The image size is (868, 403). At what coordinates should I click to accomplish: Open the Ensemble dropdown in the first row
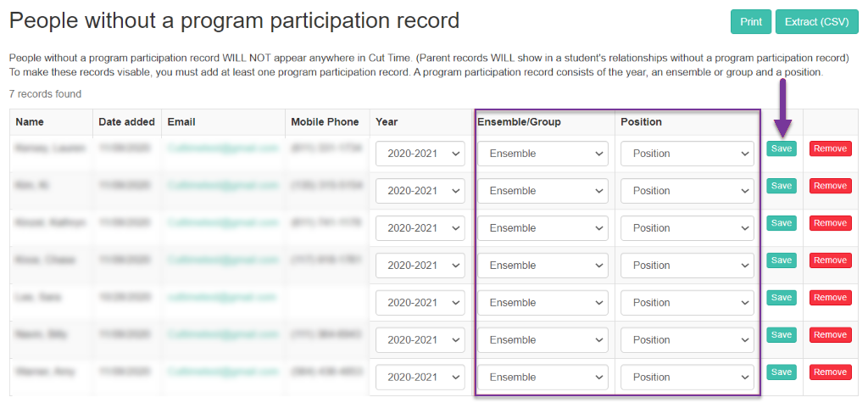542,154
